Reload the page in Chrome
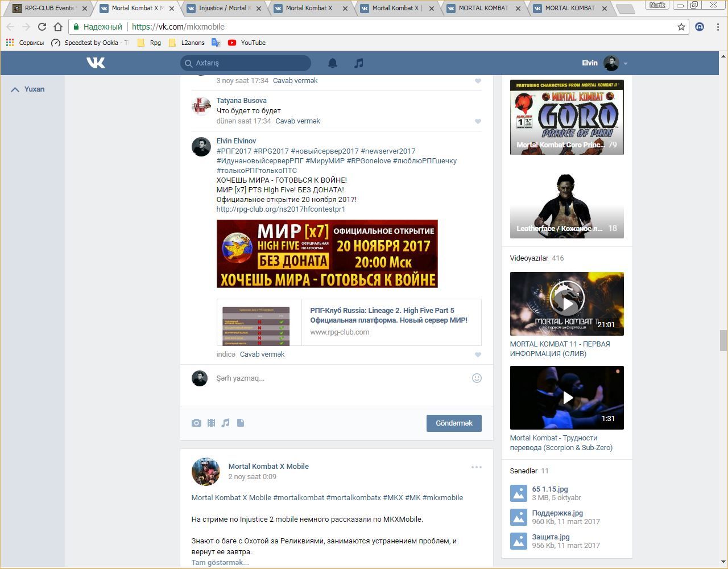The width and height of the screenshot is (728, 569). [42, 27]
